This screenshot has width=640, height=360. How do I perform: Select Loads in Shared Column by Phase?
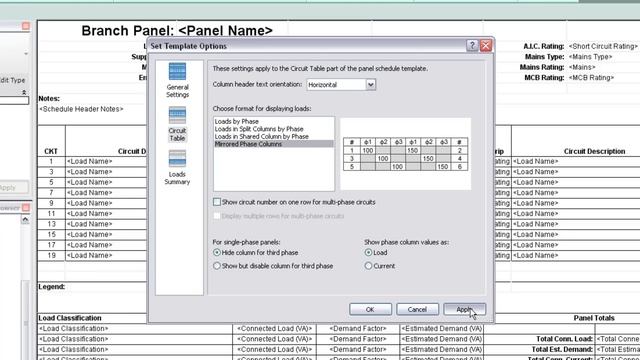click(262, 136)
